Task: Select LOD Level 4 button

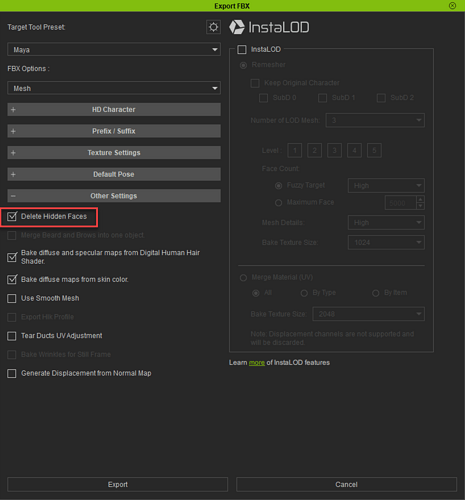Action: click(354, 151)
